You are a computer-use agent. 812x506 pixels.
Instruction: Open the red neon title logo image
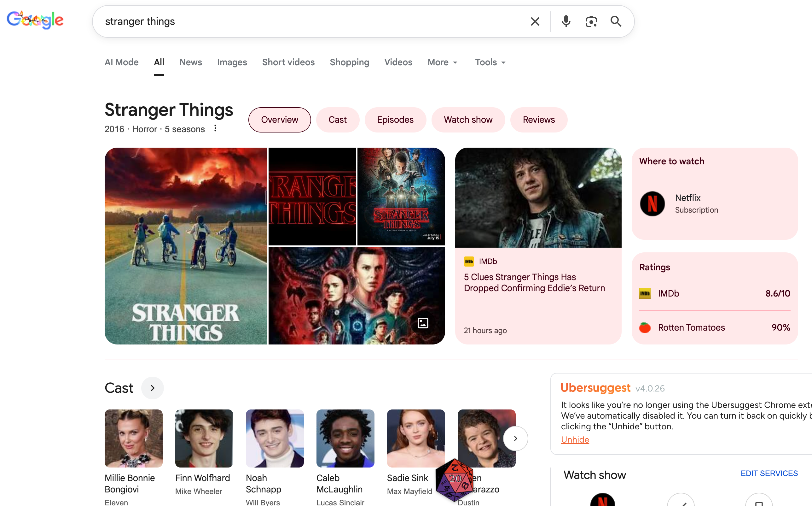pyautogui.click(x=312, y=197)
